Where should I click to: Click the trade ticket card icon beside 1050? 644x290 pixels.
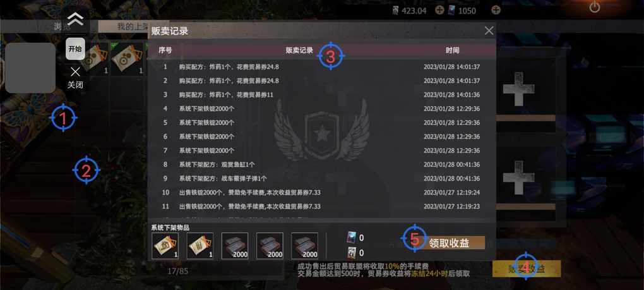pyautogui.click(x=452, y=11)
